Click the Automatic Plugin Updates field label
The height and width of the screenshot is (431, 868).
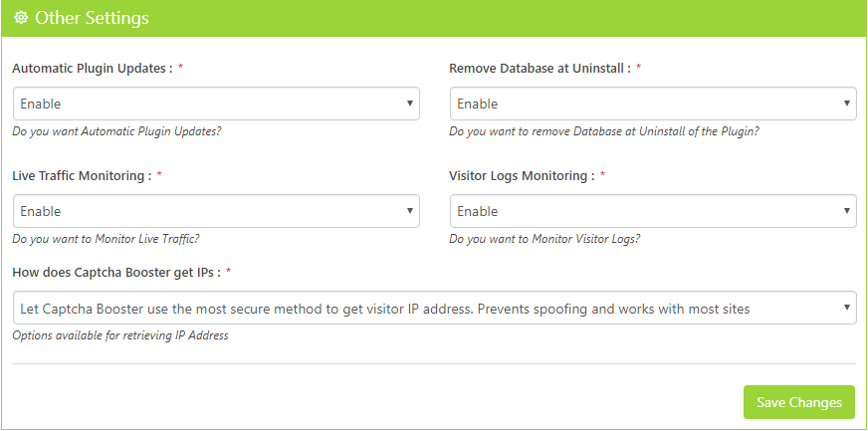point(93,69)
